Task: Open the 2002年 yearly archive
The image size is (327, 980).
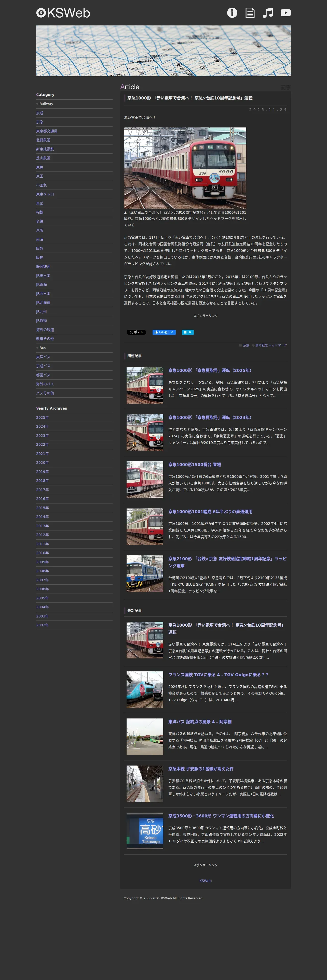Action: [42, 625]
